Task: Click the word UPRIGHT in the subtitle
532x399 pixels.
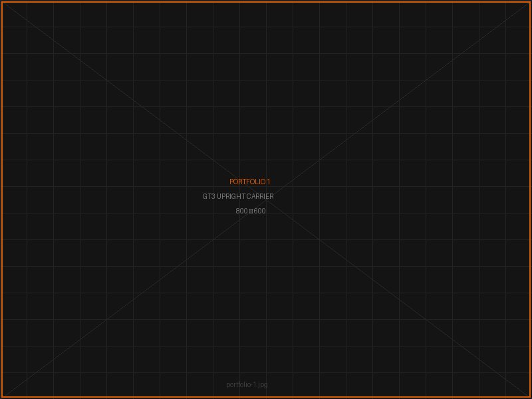Action: [231, 196]
